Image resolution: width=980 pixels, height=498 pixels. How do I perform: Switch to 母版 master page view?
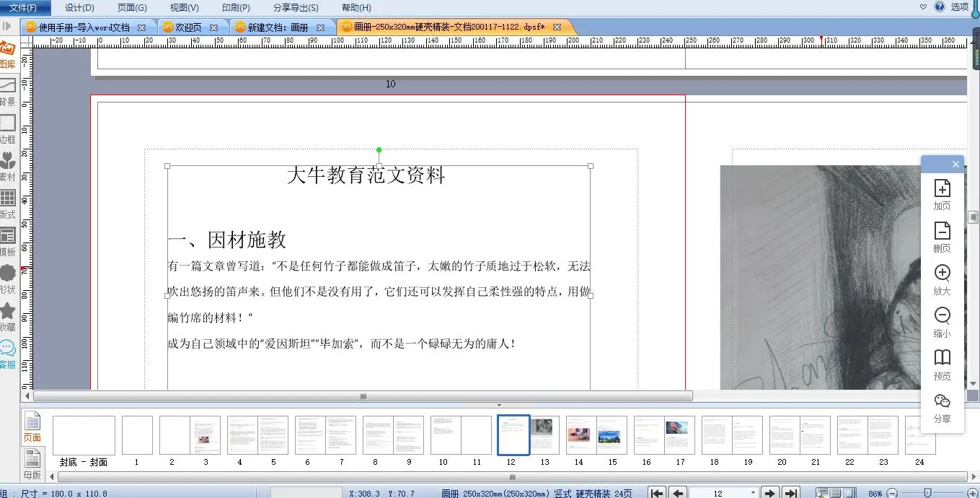(32, 463)
